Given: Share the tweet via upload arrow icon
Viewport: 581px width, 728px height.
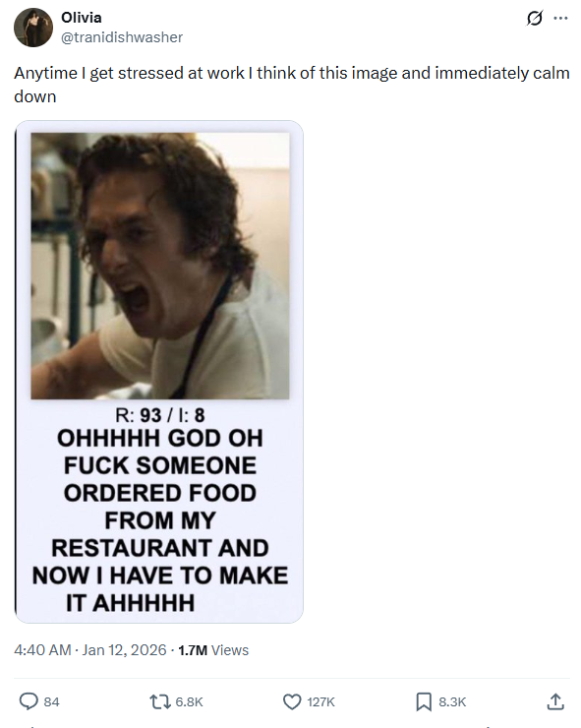Looking at the screenshot, I should pos(555,701).
